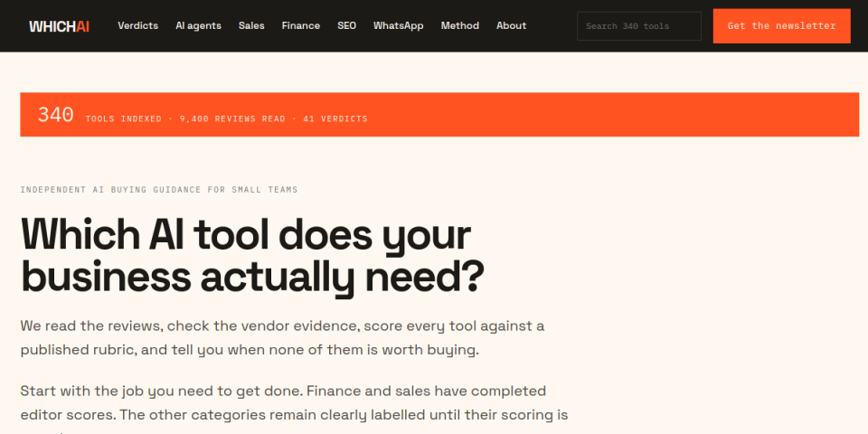Click the Independent AI buying guidance tagline
Screen dimensions: 868x434
(159, 190)
